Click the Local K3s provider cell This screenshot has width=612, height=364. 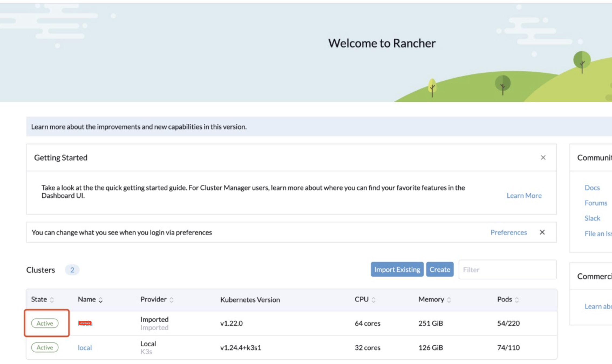(148, 348)
